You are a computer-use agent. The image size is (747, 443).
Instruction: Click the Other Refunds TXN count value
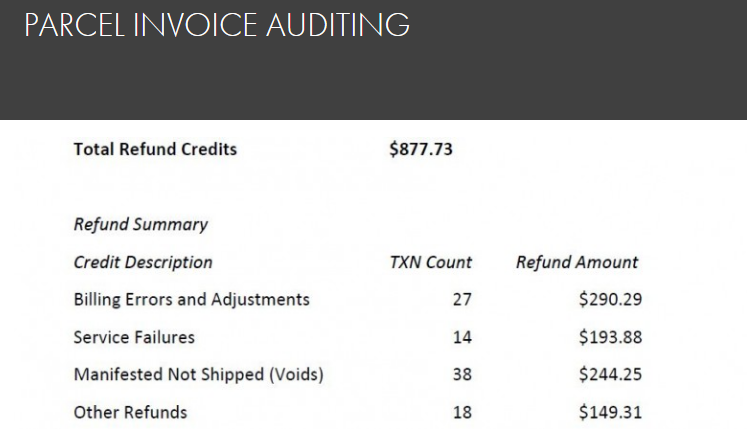461,412
